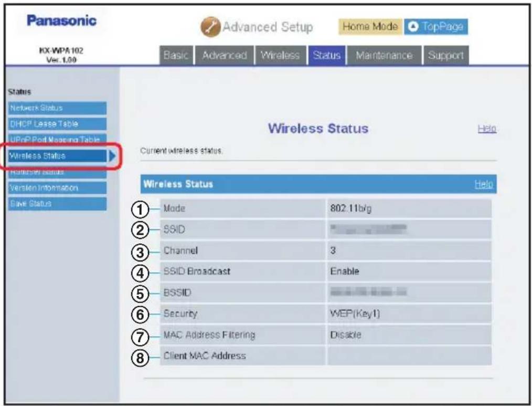Screen dimensions: 532x406
Task: Click MAC Address Filtering Disable value
Action: pos(345,335)
